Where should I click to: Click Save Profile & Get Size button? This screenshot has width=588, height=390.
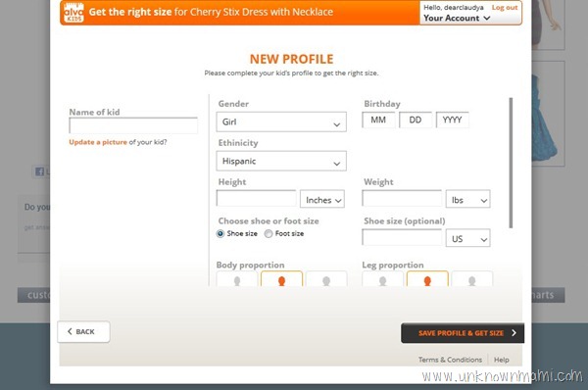[463, 333]
